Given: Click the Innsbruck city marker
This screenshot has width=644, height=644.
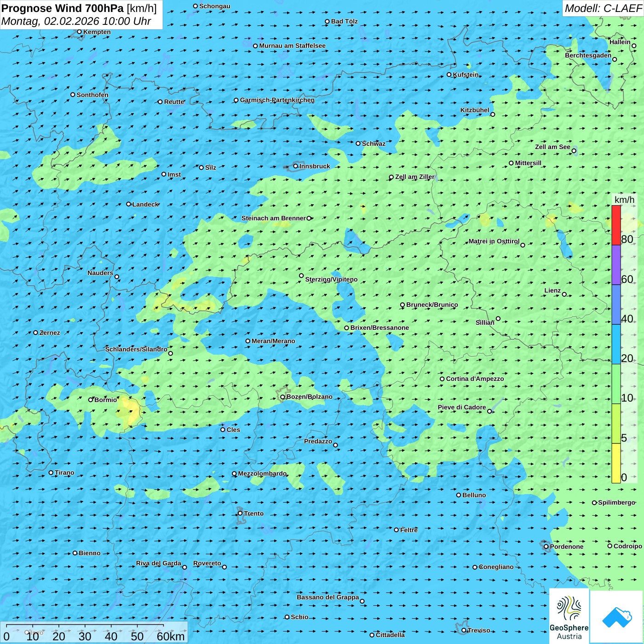Looking at the screenshot, I should pyautogui.click(x=296, y=166).
